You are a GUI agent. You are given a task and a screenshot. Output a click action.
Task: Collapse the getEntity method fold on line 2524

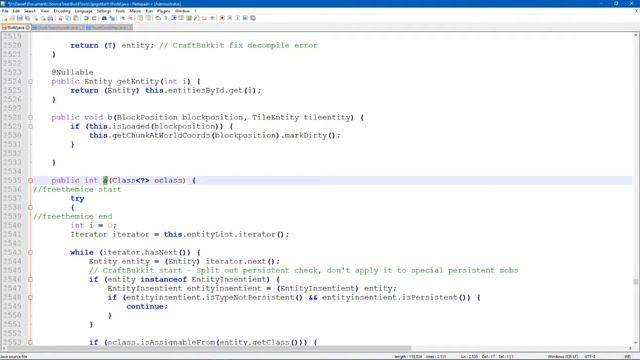tap(30, 82)
